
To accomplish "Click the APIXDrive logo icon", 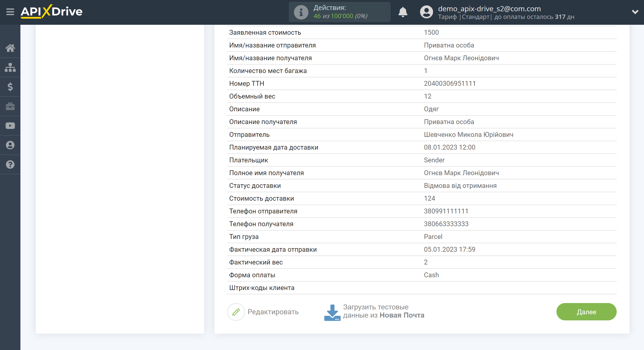I will 52,12.
